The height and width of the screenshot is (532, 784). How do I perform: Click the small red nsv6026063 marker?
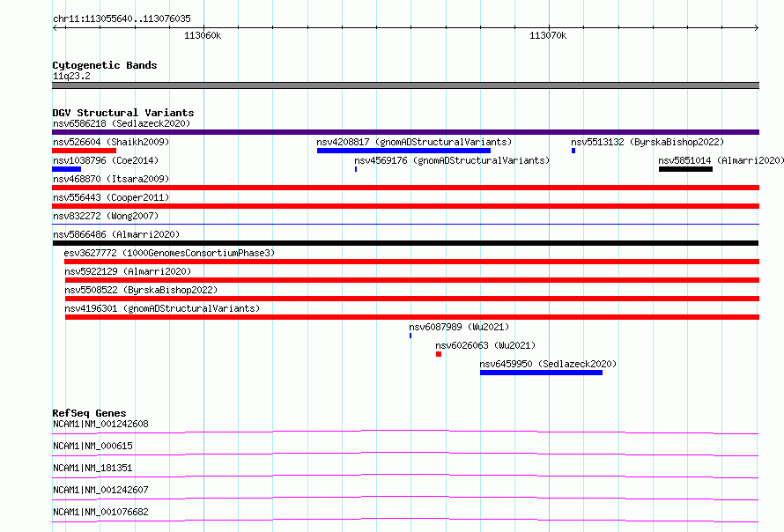pos(439,354)
